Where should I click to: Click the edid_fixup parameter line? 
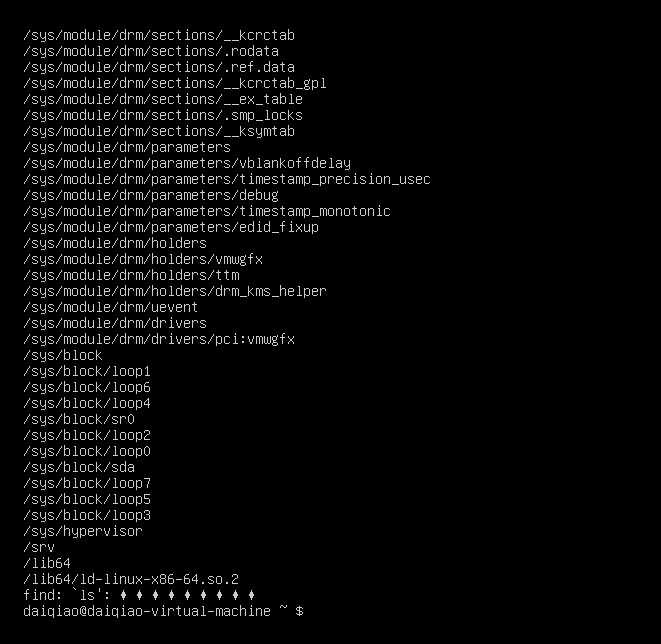tap(171, 228)
